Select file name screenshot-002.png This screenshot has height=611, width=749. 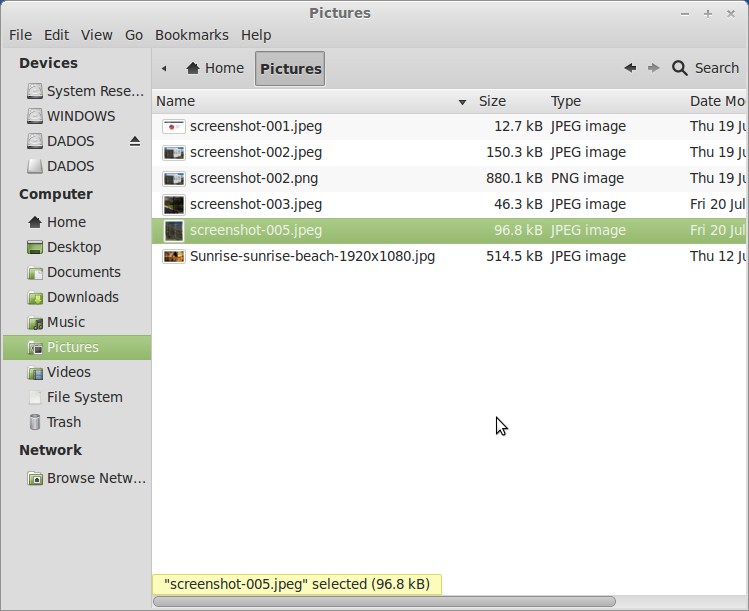254,179
